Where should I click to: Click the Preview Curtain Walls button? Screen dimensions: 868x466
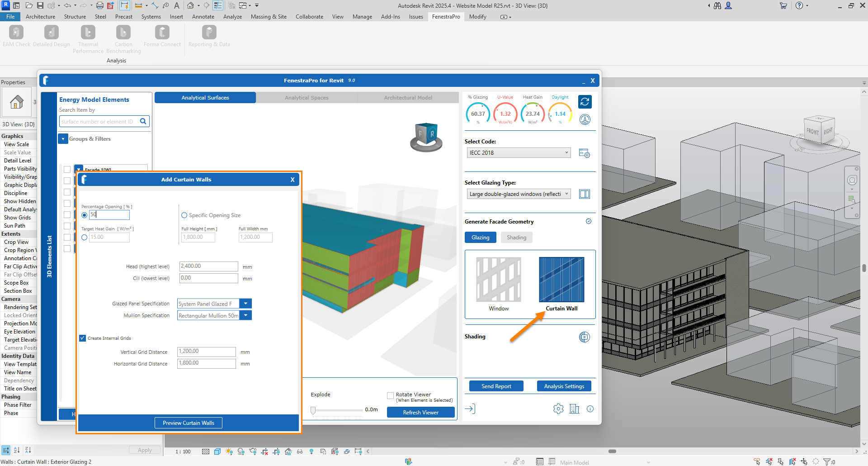pos(189,423)
